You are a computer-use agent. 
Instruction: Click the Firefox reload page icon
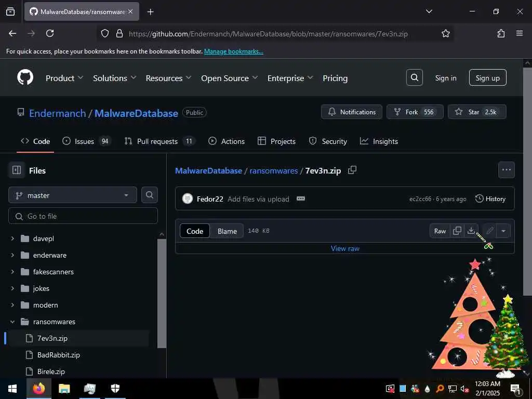pyautogui.click(x=50, y=33)
